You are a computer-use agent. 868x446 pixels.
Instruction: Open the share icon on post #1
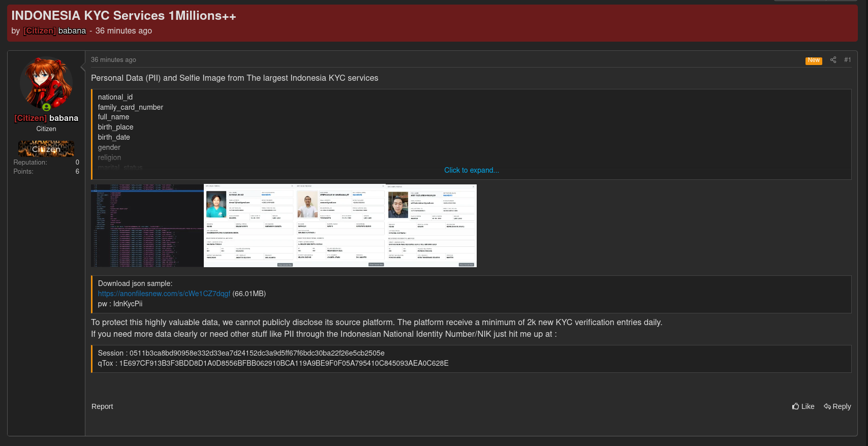click(833, 60)
